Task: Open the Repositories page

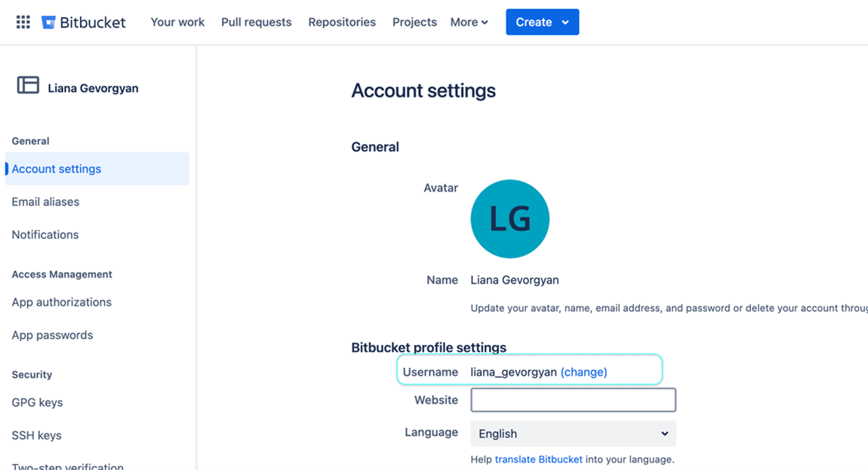Action: click(x=342, y=22)
